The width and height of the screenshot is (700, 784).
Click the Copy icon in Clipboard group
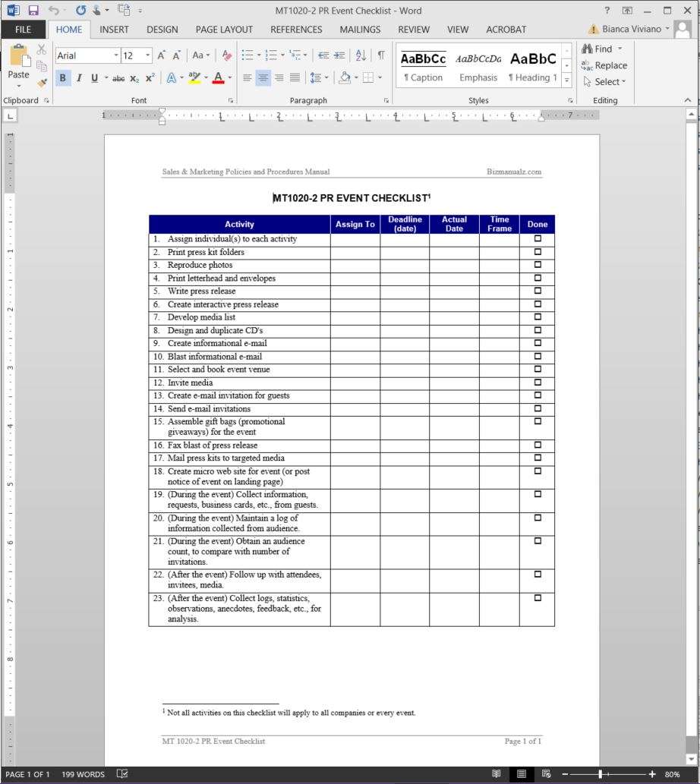pyautogui.click(x=42, y=67)
